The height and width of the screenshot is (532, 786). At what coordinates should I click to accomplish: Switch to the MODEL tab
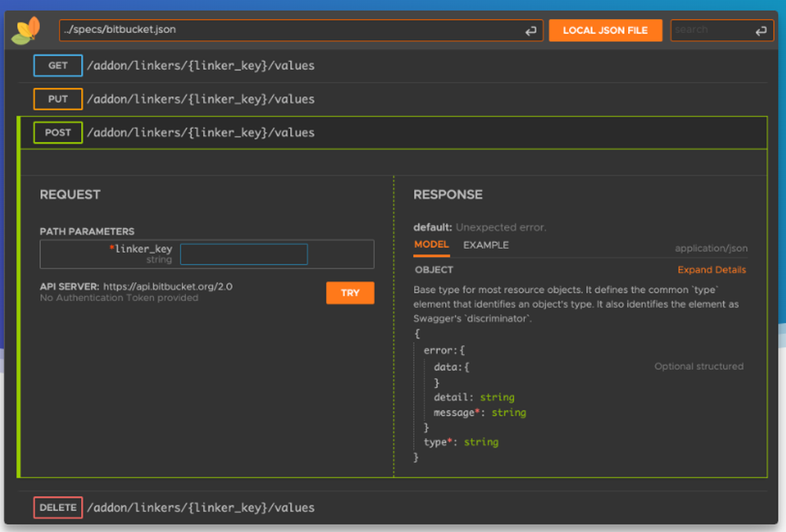tap(431, 245)
